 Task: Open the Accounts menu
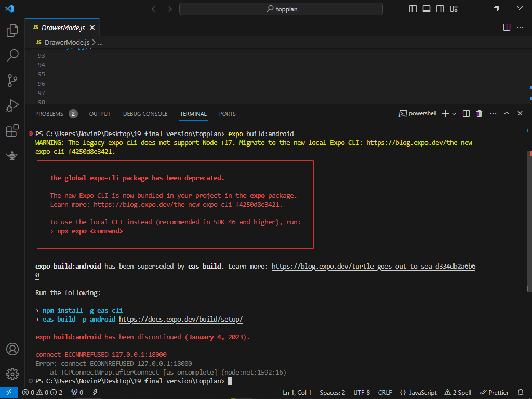click(x=12, y=349)
